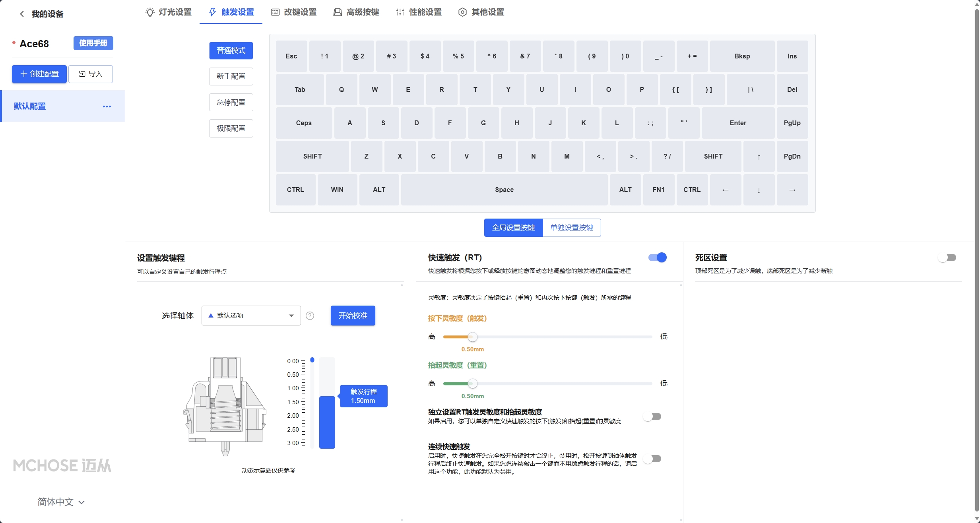
Task: Disable the 快速触发 (RT) toggle
Action: [x=658, y=258]
